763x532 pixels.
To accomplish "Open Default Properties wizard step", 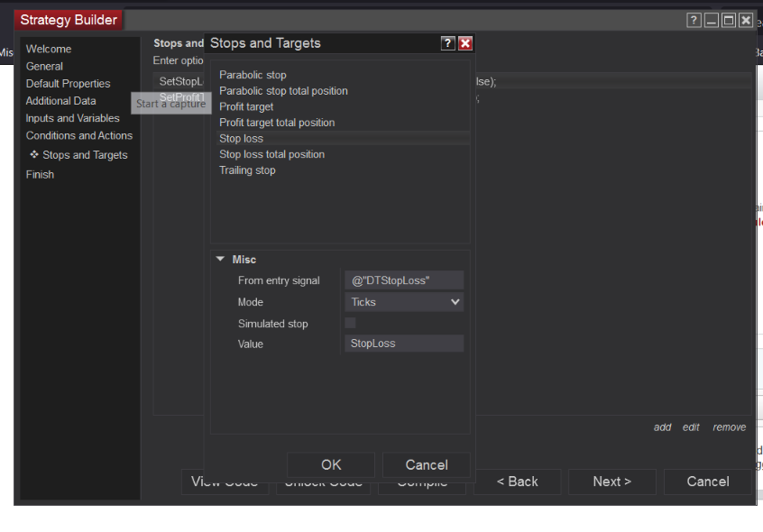I will pos(69,84).
